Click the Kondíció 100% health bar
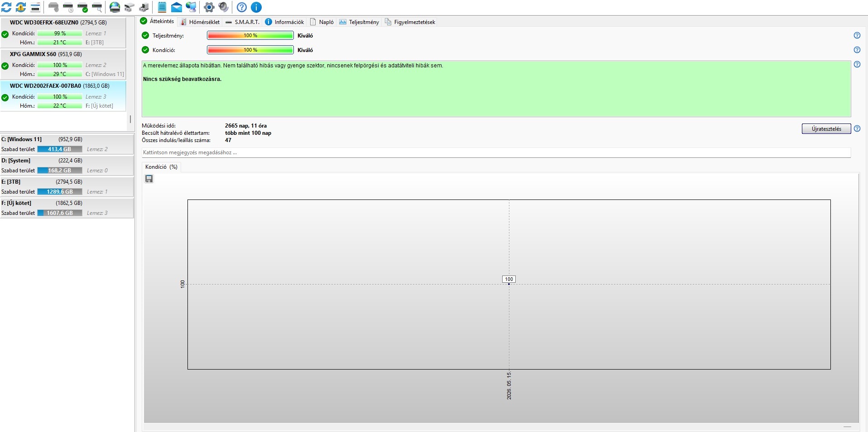 250,50
